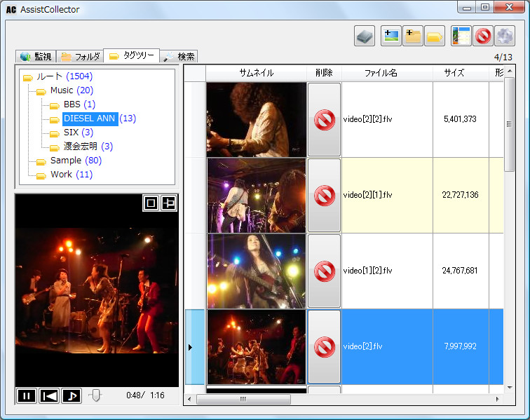
Task: Click the add image toolbar icon
Action: [x=391, y=36]
